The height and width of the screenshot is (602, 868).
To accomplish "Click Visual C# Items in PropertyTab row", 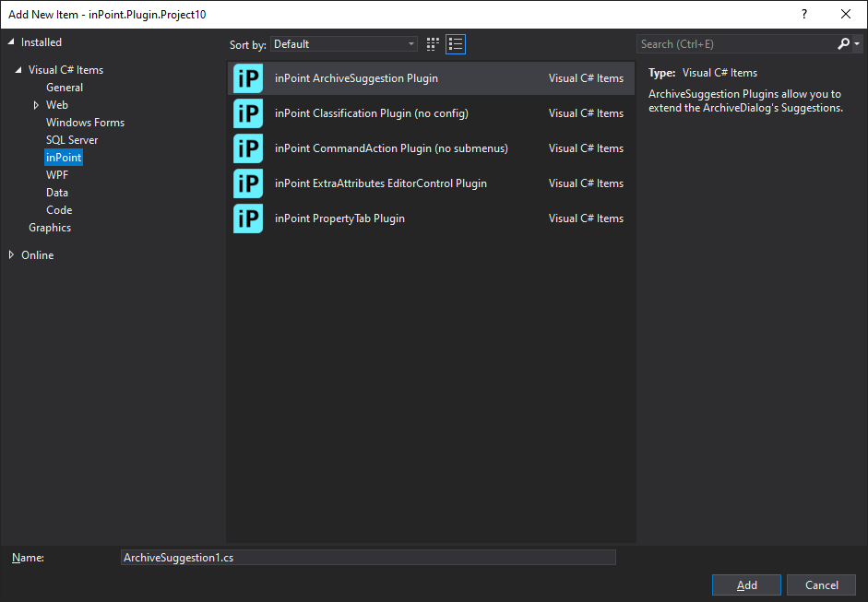I will [587, 218].
